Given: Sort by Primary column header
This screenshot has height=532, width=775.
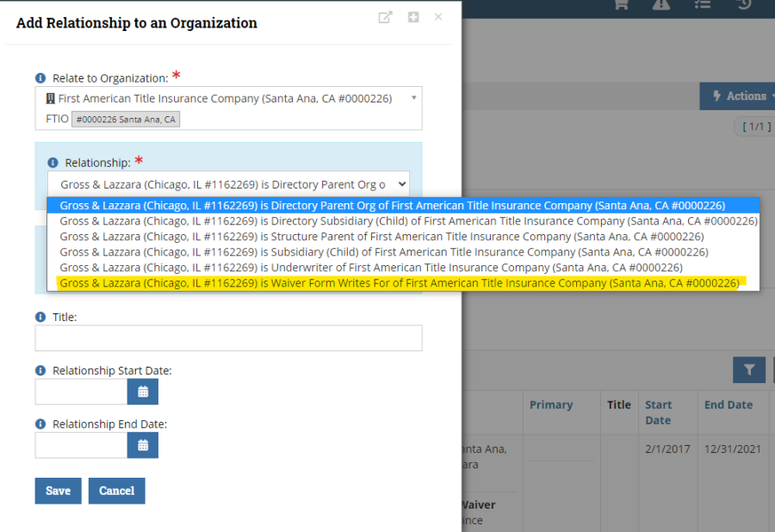Looking at the screenshot, I should pyautogui.click(x=551, y=405).
